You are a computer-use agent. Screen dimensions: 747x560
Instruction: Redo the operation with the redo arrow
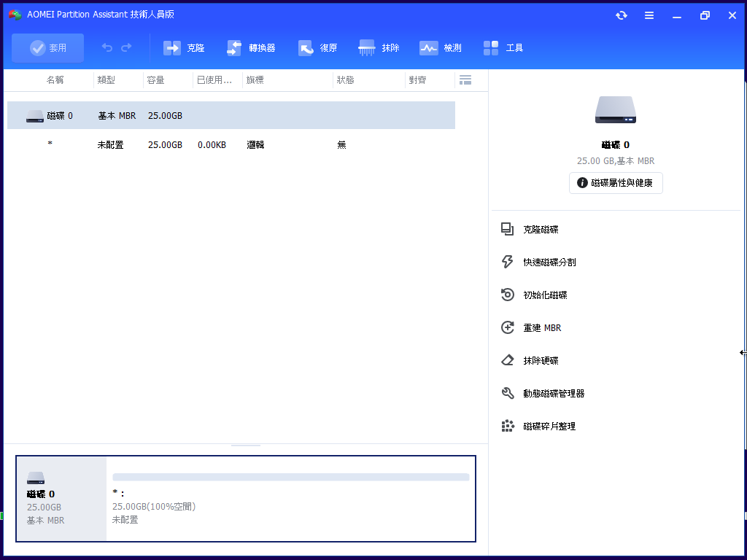126,47
